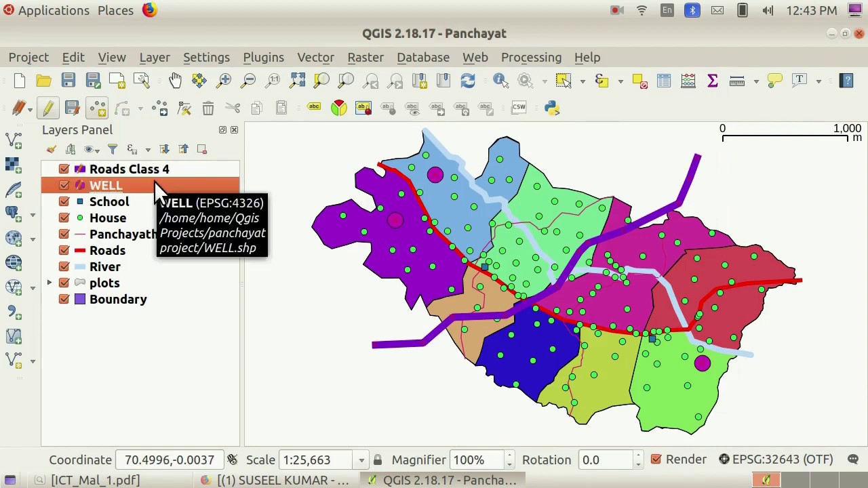868x488 pixels.
Task: Toggle editing with the pencil icon
Action: point(47,108)
